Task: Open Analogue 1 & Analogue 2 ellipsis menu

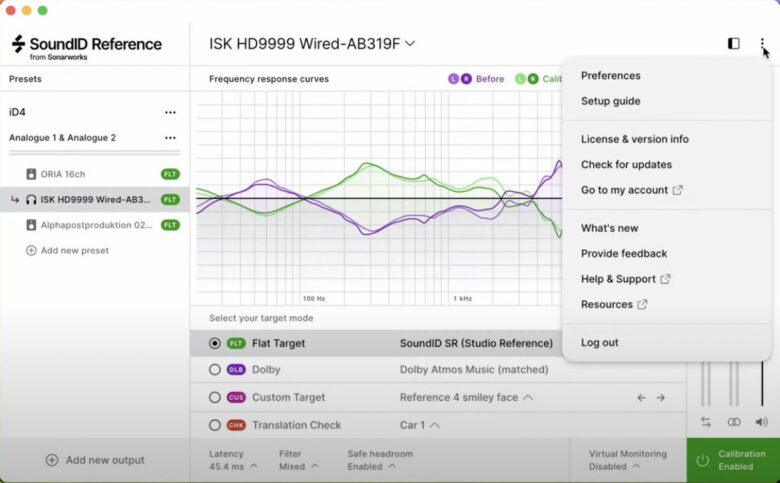Action: (x=170, y=138)
